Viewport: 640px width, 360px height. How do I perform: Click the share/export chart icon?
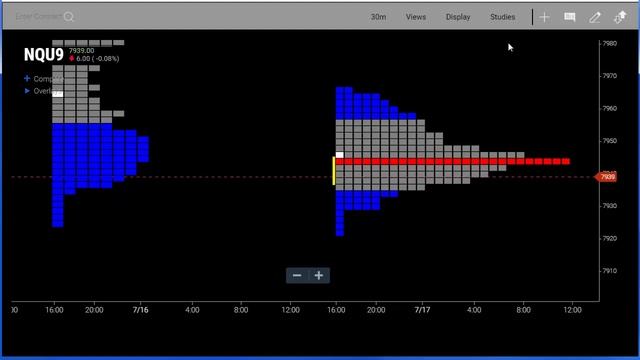click(x=620, y=17)
